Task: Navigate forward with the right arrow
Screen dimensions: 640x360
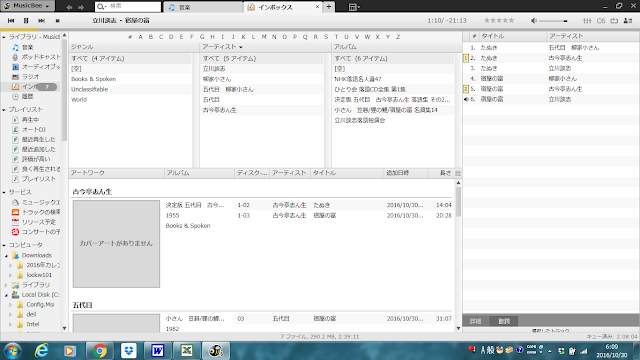Action: [x=81, y=7]
